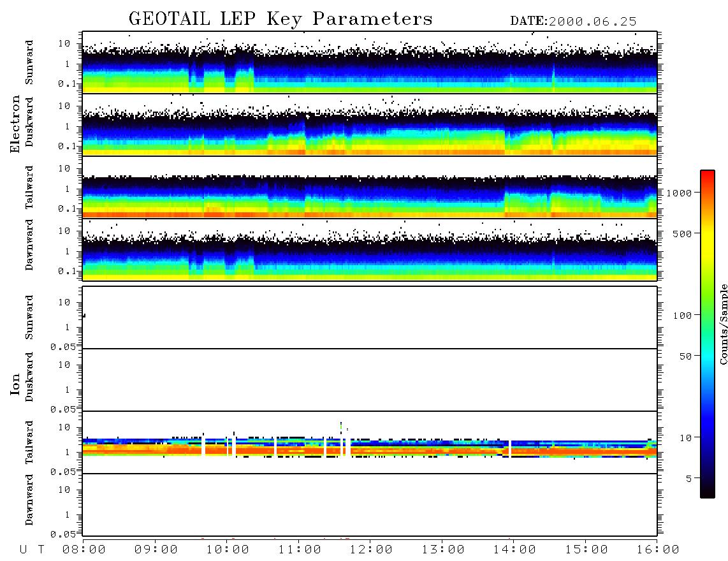Click inside the Electron Dawnward spectrogram panel
728x561 pixels.
(x=370, y=249)
